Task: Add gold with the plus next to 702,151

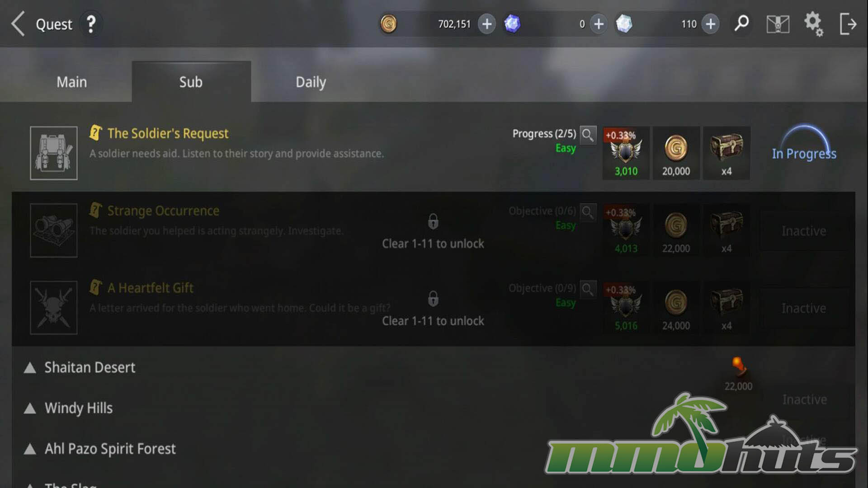Action: pos(487,24)
